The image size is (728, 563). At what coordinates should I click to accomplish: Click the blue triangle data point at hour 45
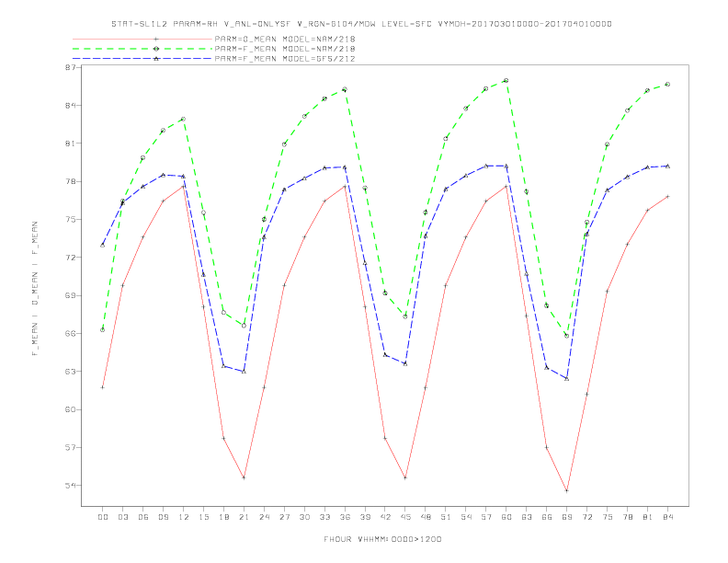(405, 363)
